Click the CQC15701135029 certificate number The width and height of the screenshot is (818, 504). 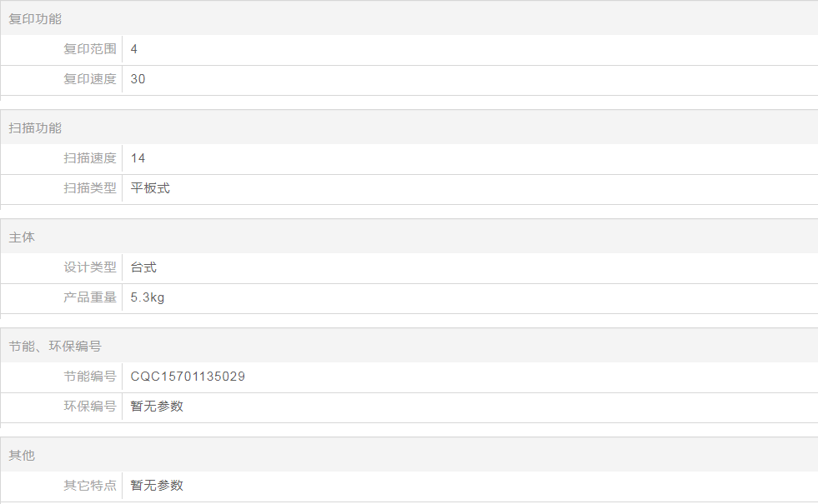point(188,377)
